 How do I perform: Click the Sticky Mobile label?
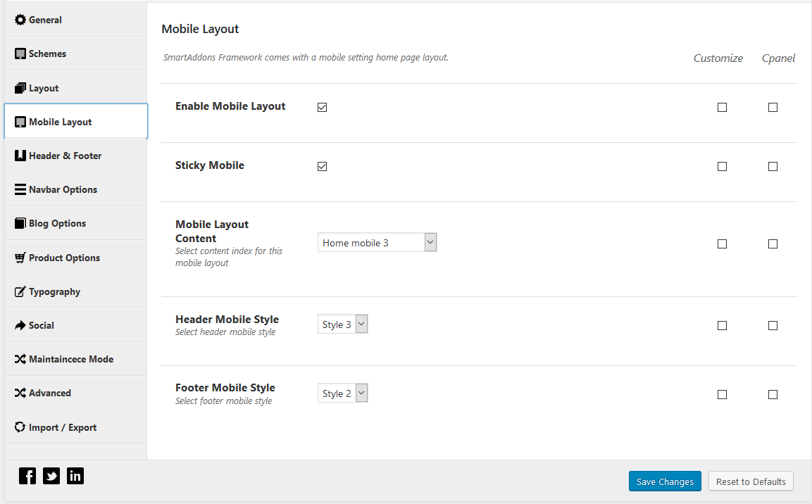click(210, 165)
